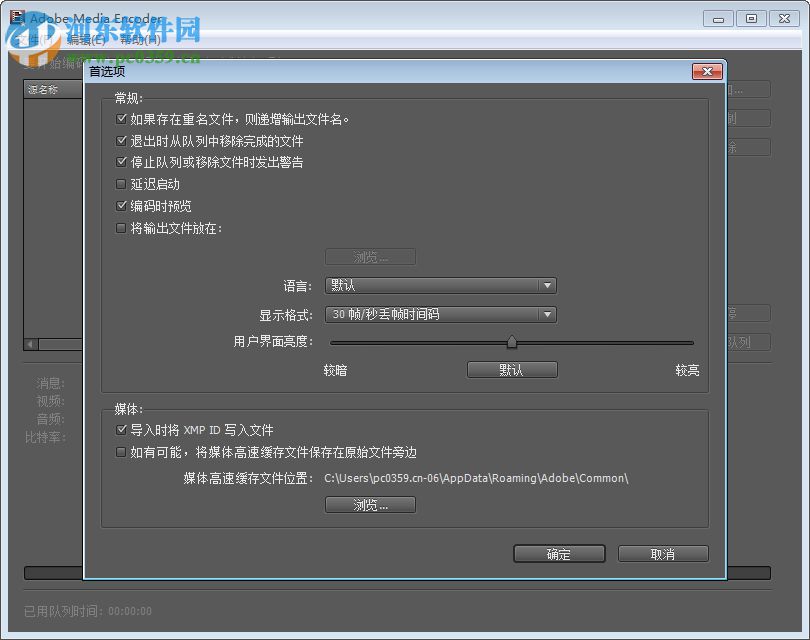Click the Adobe Media Encoder title bar icon
The height and width of the screenshot is (640, 810).
[16, 17]
